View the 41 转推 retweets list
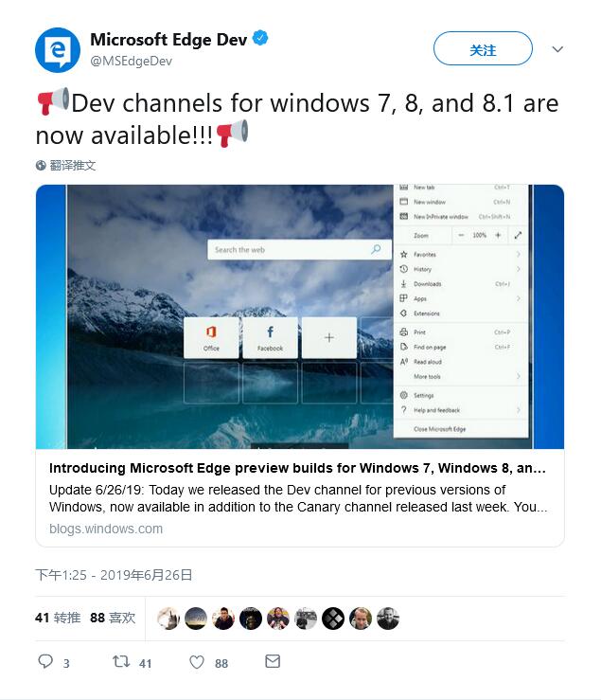This screenshot has height=700, width=601. 58,618
